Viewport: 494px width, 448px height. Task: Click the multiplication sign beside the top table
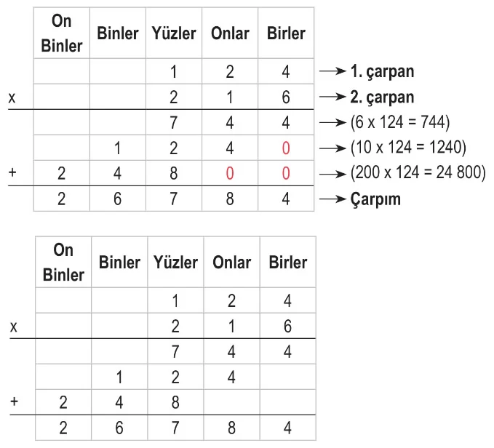(12, 97)
